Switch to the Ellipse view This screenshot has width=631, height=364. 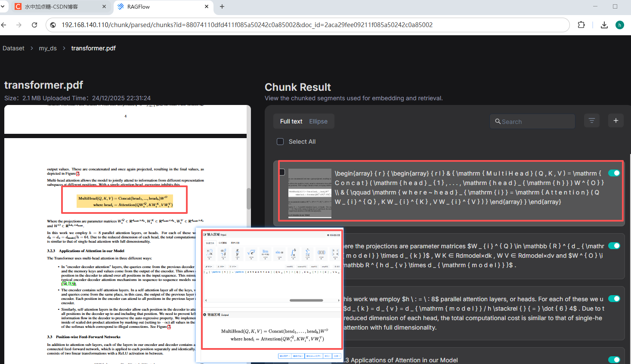319,121
